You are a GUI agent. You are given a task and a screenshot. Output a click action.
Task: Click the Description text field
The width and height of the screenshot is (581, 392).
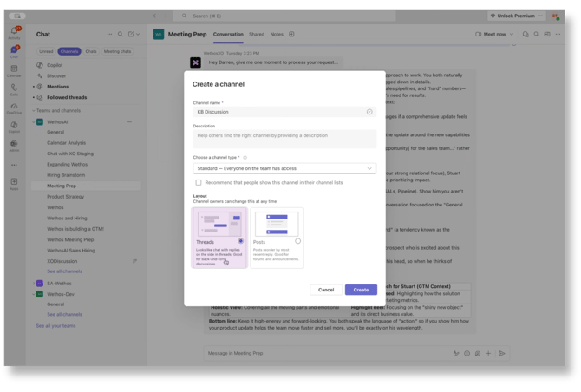pos(284,139)
